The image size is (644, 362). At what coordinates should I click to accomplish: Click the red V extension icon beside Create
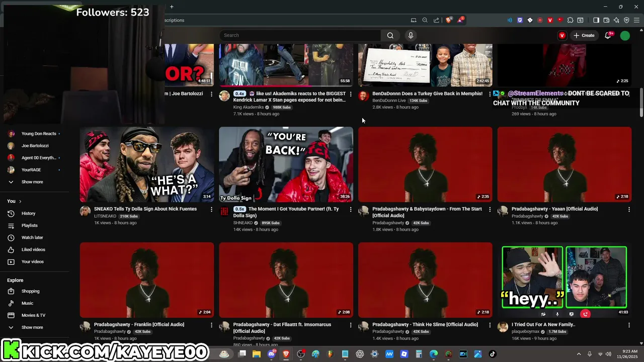click(562, 35)
